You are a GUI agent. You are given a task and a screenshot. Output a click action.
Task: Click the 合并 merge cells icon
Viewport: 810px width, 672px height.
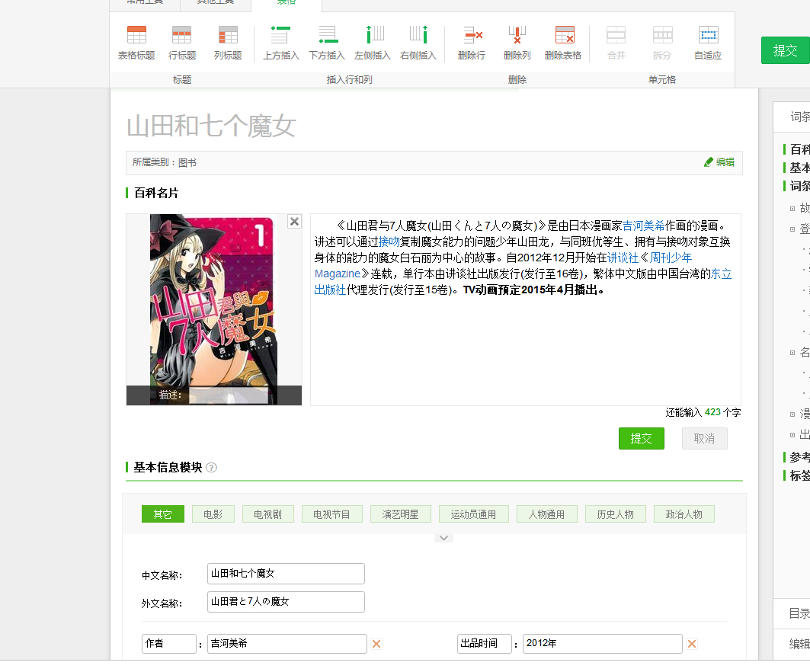coord(616,35)
